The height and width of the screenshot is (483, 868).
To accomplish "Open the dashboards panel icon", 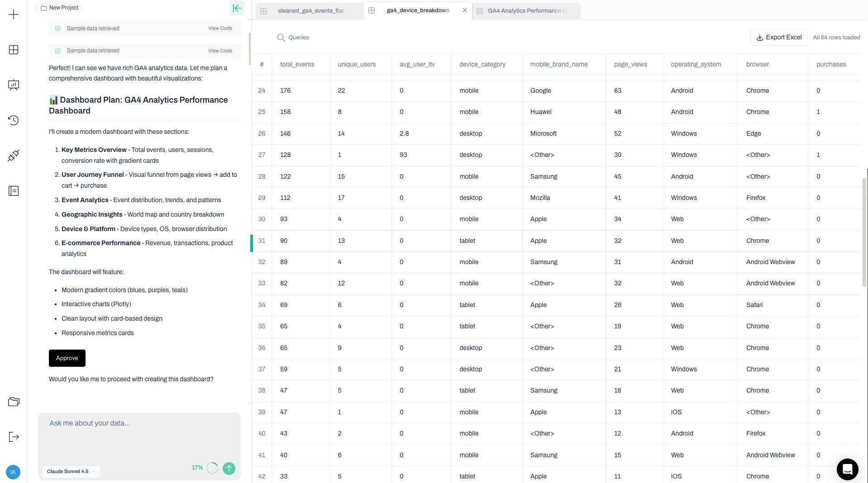I will (13, 85).
